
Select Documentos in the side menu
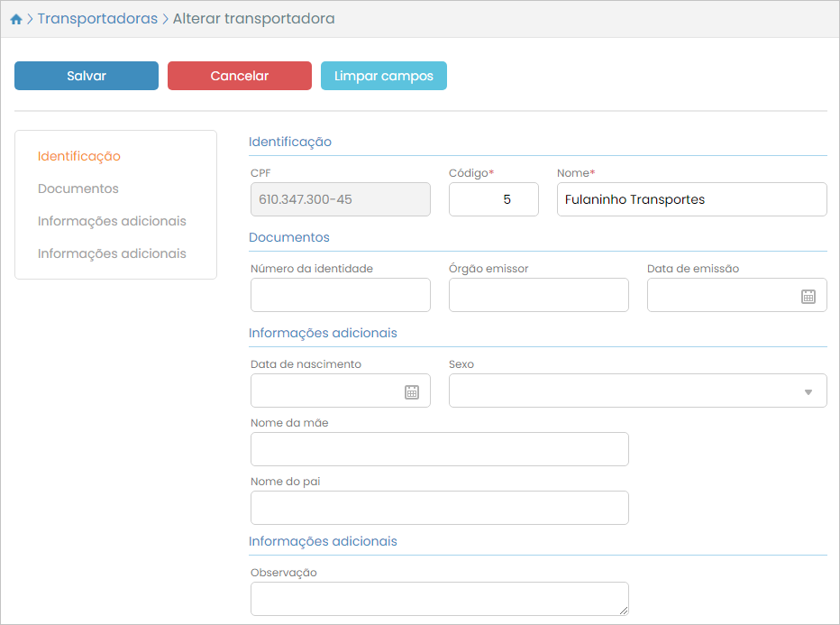point(78,188)
